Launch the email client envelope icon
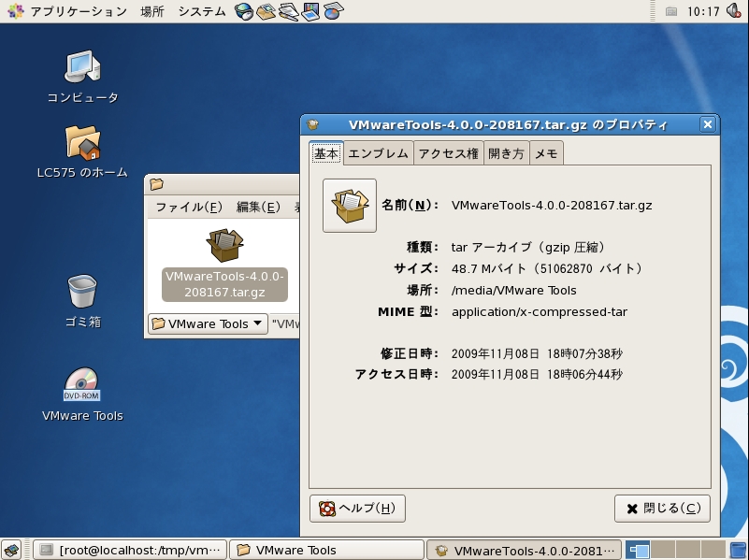The image size is (749, 560). coord(266,11)
